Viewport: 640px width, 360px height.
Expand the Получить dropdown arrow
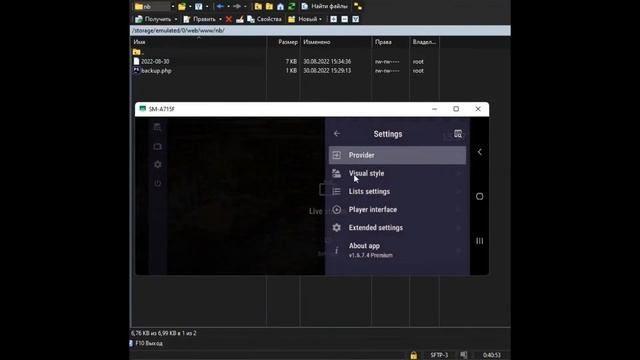176,19
